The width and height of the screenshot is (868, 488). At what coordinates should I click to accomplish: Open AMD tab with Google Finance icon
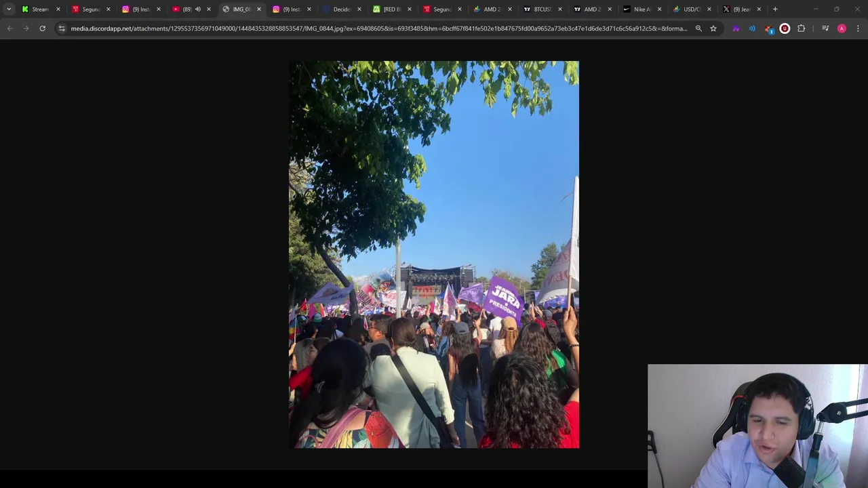[x=492, y=9]
